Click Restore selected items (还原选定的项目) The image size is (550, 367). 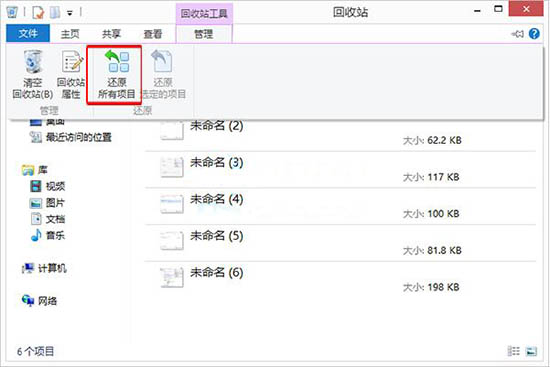[x=163, y=75]
